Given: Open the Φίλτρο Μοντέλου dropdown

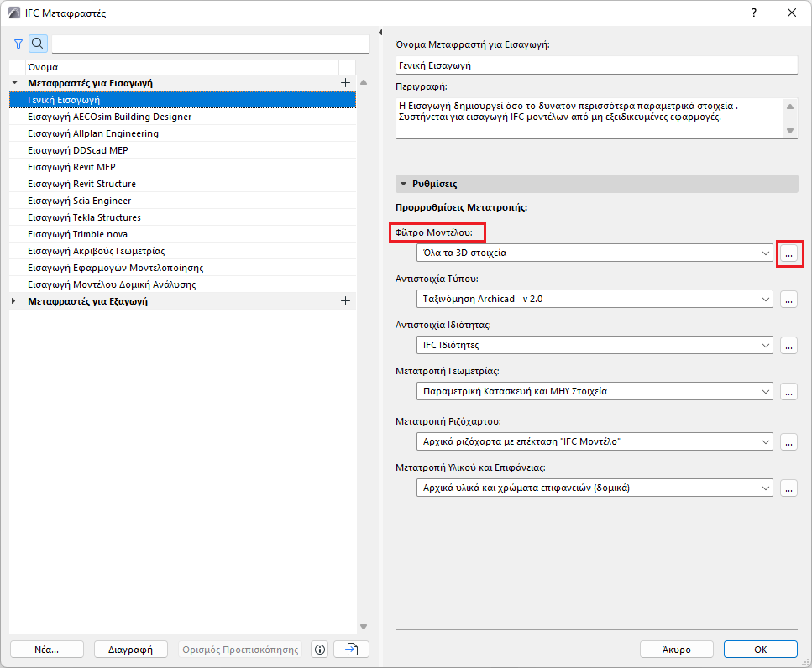Looking at the screenshot, I should tap(595, 253).
